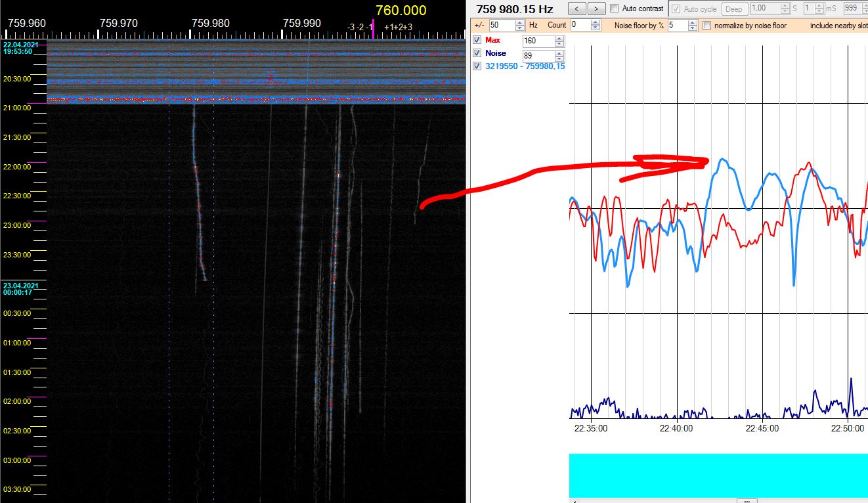The image size is (868, 503).
Task: Toggle the 3219550 - 759980.15 series checkbox
Action: click(x=477, y=66)
